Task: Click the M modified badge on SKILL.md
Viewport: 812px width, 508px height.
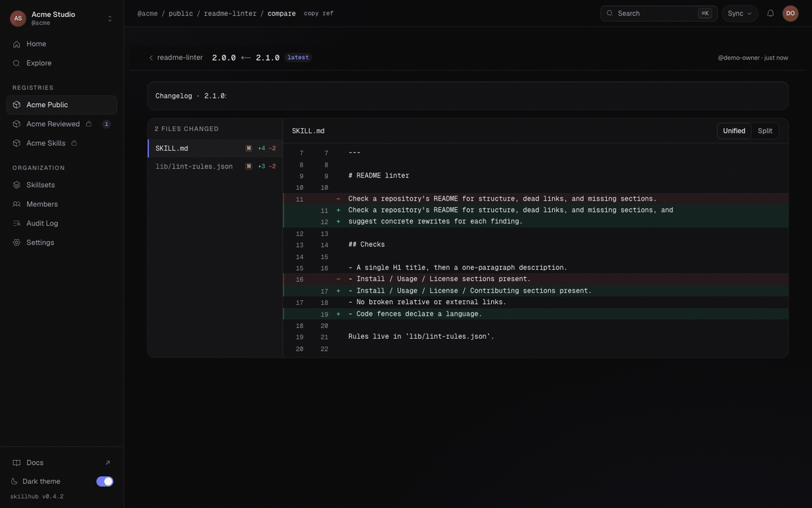Action: (249, 148)
